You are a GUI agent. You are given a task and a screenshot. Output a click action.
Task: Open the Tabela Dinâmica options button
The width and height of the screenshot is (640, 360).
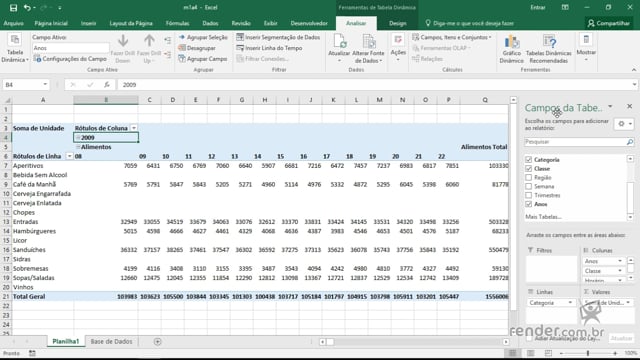click(15, 49)
